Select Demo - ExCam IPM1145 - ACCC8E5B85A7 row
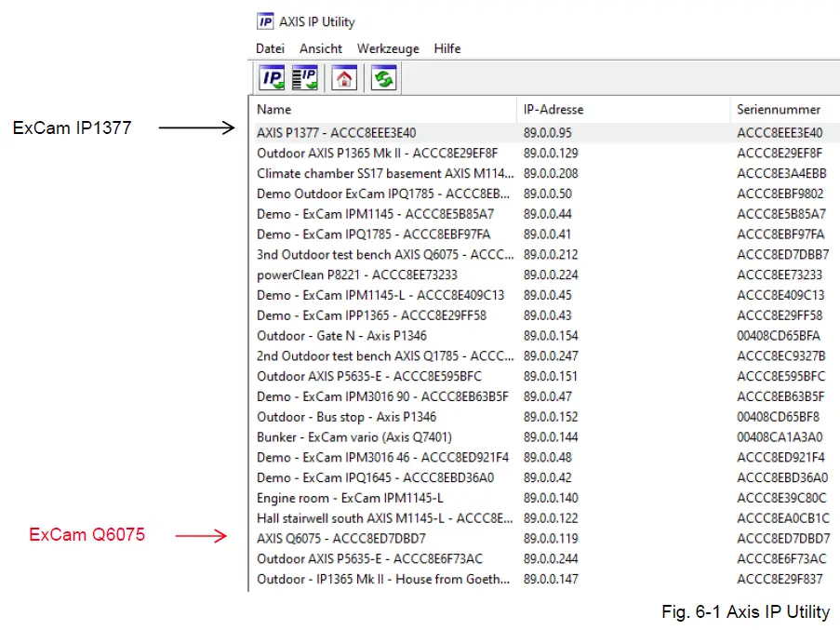Viewport: 840px width, 630px height. (x=545, y=214)
